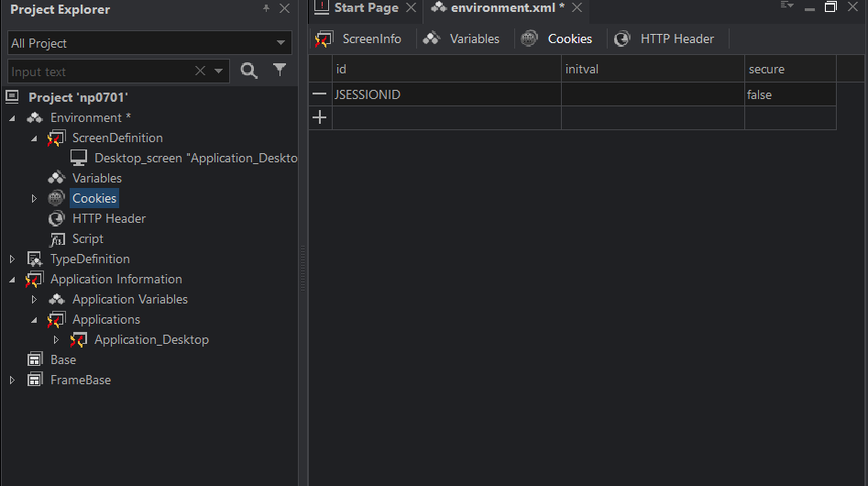This screenshot has width=868, height=486.
Task: Click the Environment node icon
Action: (x=35, y=117)
